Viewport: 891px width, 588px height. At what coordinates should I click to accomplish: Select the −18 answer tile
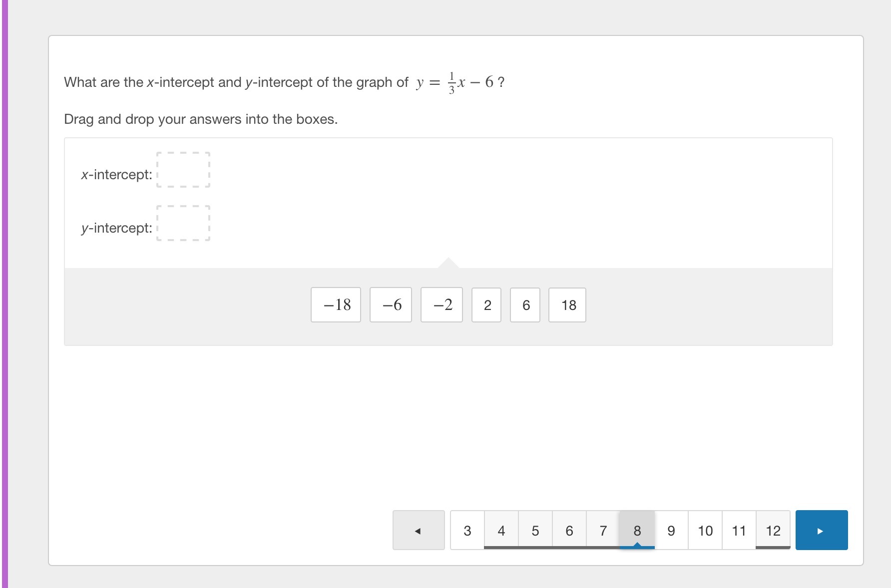coord(336,305)
